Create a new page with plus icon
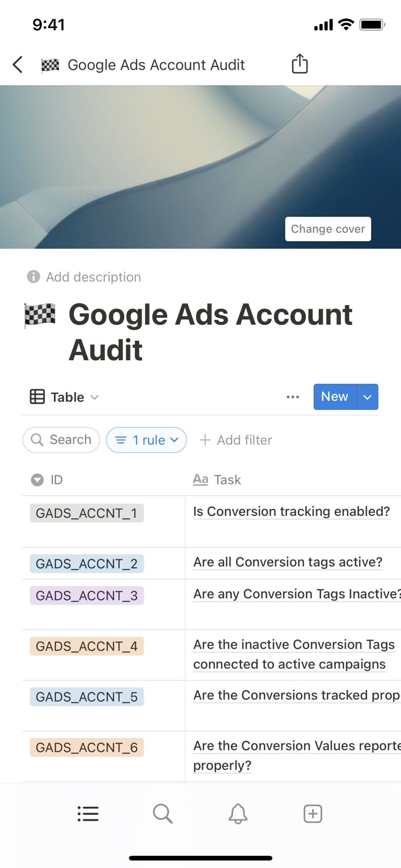Image resolution: width=401 pixels, height=868 pixels. pyautogui.click(x=313, y=814)
